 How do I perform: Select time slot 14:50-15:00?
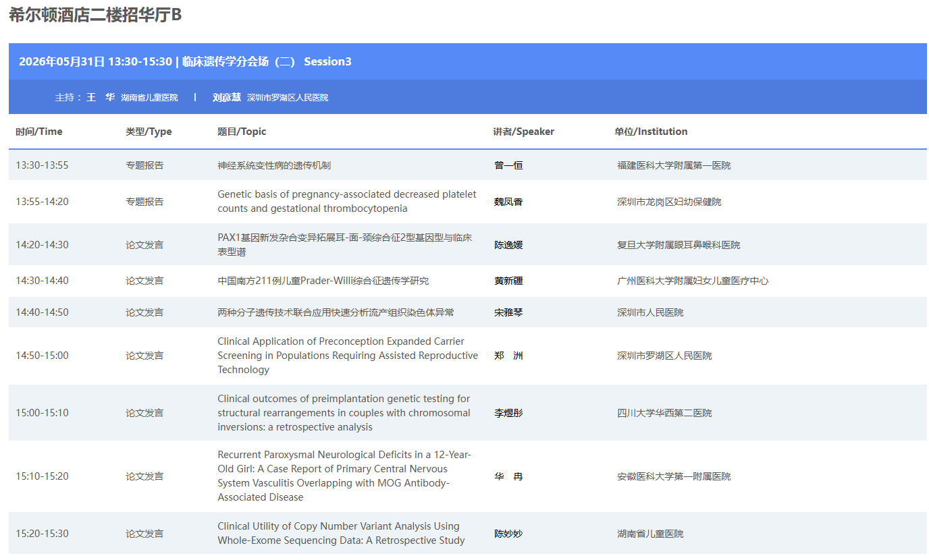coord(42,356)
